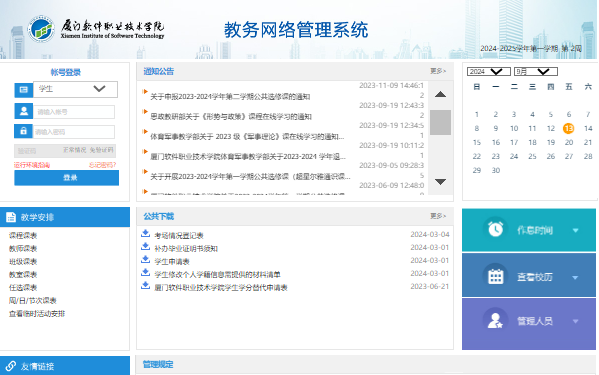The width and height of the screenshot is (599, 375).
Task: Select day 20 in the calendar
Action: tap(569, 142)
